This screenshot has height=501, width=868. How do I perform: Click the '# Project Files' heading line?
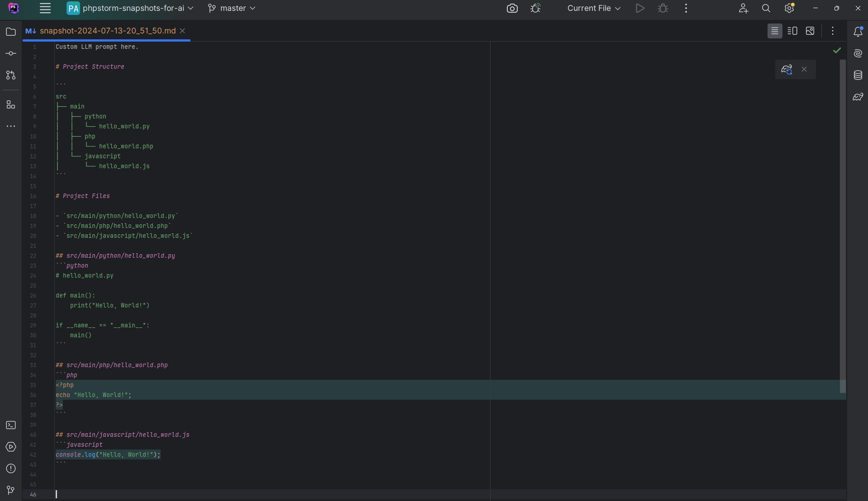tap(82, 196)
